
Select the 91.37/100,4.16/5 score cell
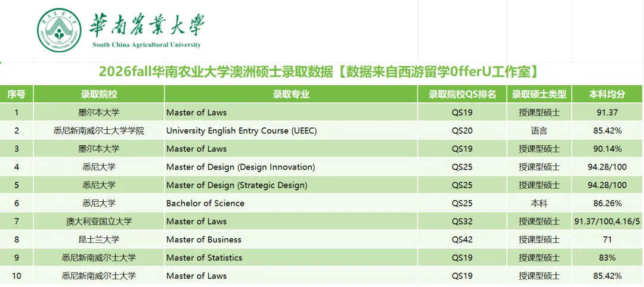pyautogui.click(x=608, y=222)
